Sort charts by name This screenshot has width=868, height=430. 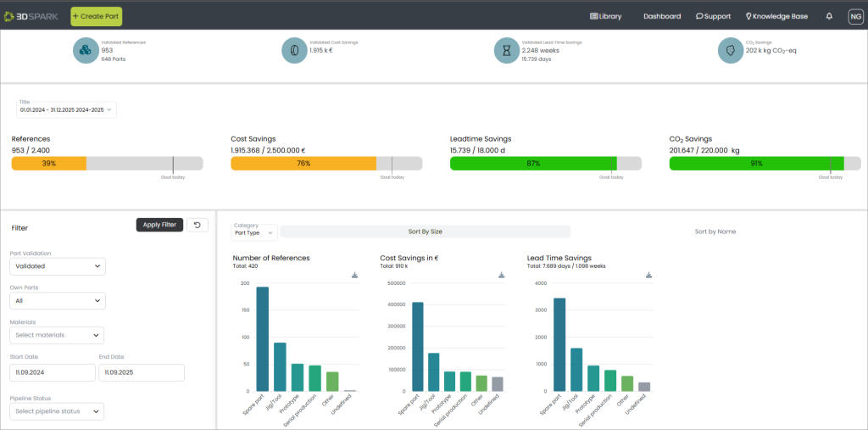pos(715,232)
